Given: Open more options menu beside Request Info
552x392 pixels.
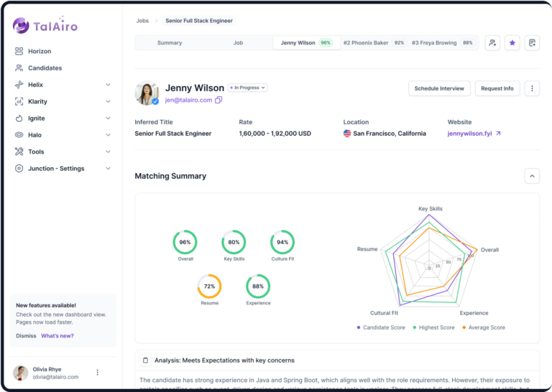Looking at the screenshot, I should [x=532, y=88].
